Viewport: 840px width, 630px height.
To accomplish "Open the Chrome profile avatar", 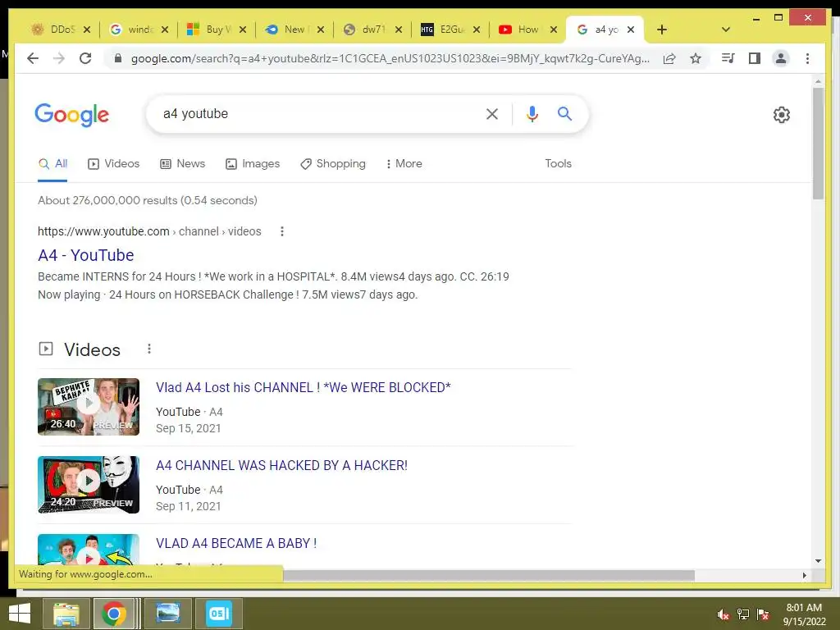I will 781,58.
